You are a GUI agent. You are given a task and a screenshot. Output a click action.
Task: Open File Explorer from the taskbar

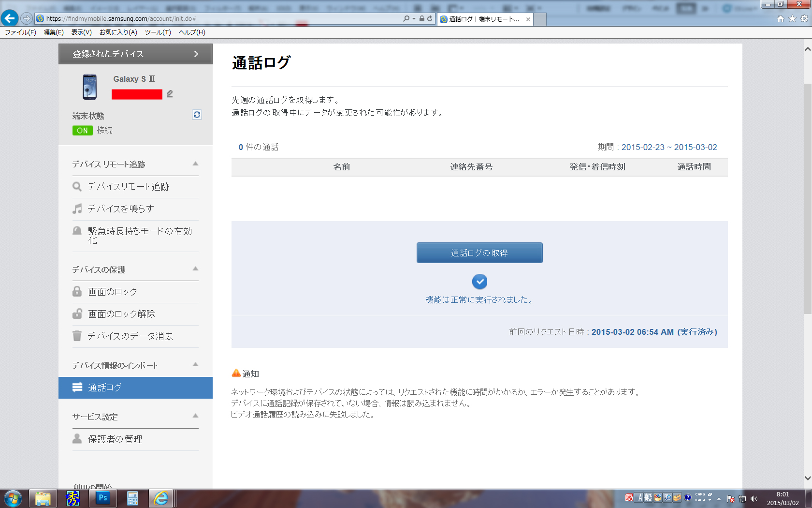43,498
